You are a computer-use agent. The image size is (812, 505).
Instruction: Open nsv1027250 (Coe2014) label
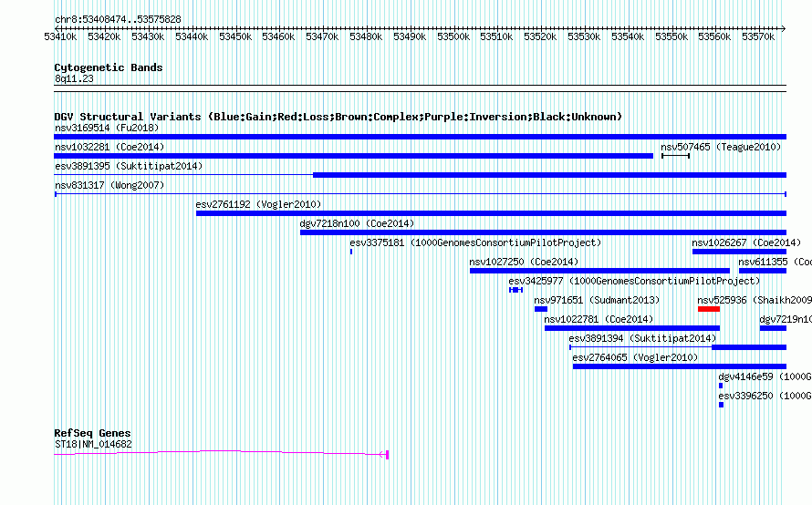pyautogui.click(x=524, y=262)
